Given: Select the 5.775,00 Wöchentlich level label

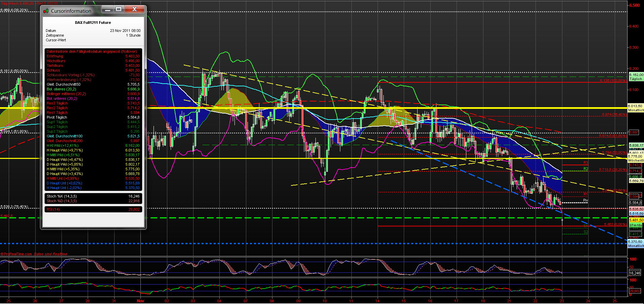Looking at the screenshot, I should tap(634, 158).
